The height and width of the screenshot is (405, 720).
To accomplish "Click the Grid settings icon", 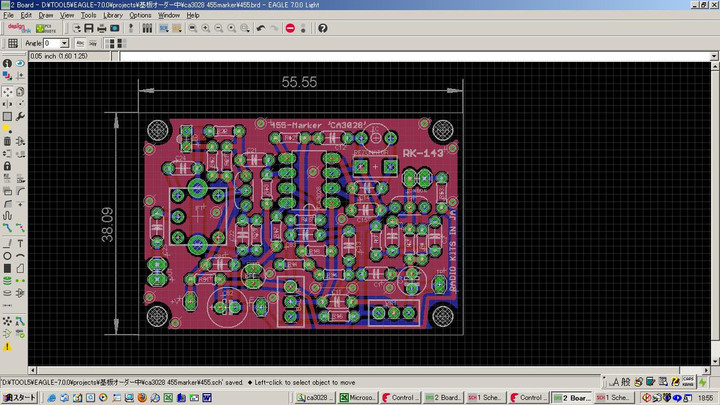I will [x=12, y=43].
